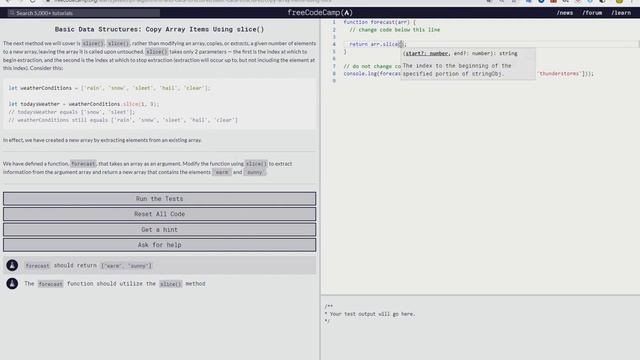Image resolution: width=640 pixels, height=360 pixels.
Task: Click test text forecast should return ['warm', 'sunny']
Action: [x=88, y=266]
